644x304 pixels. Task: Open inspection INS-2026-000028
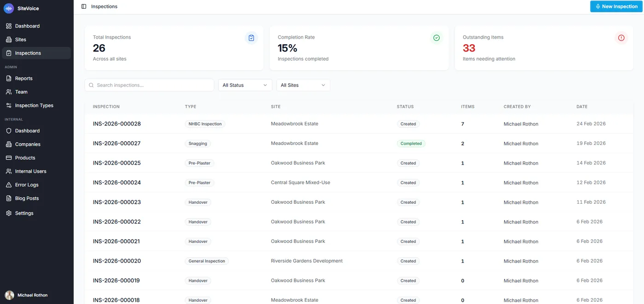[117, 124]
